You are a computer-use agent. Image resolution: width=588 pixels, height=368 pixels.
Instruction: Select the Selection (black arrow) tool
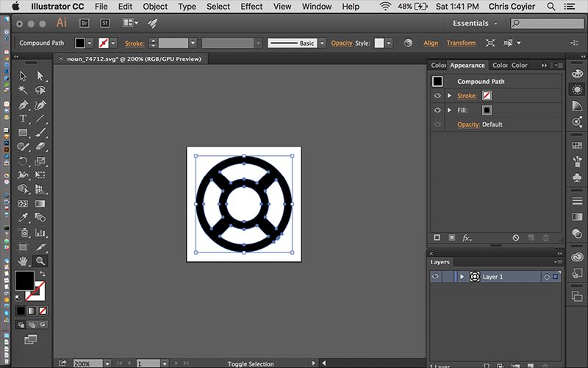pos(23,76)
